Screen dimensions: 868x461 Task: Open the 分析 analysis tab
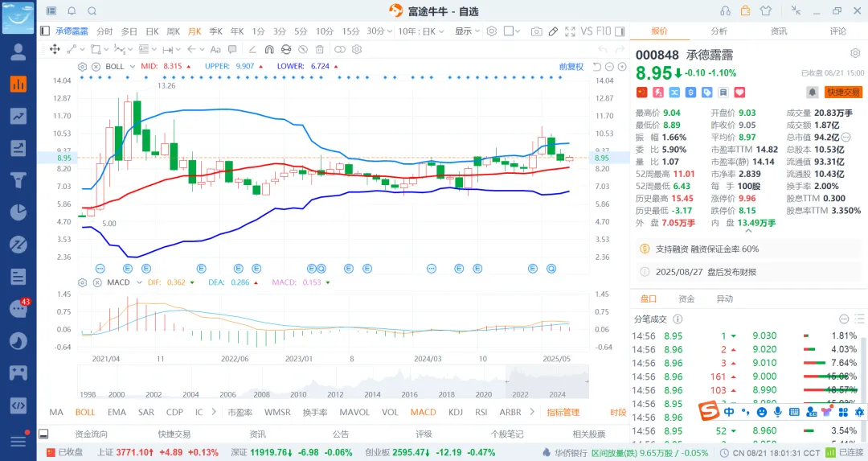coord(719,31)
